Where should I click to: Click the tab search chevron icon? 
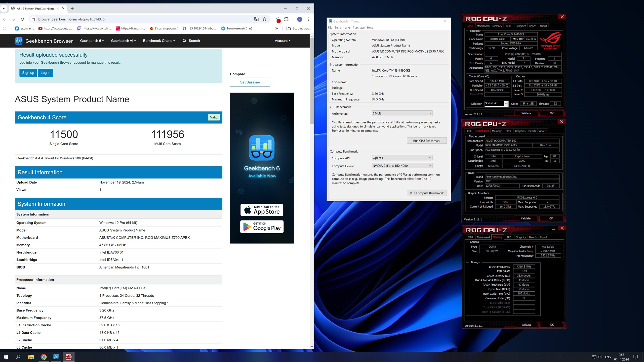click(x=4, y=8)
